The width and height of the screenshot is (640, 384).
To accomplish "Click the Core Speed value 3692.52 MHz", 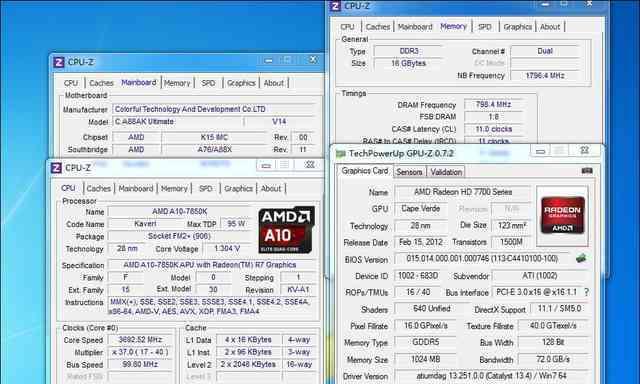I will pyautogui.click(x=140, y=340).
